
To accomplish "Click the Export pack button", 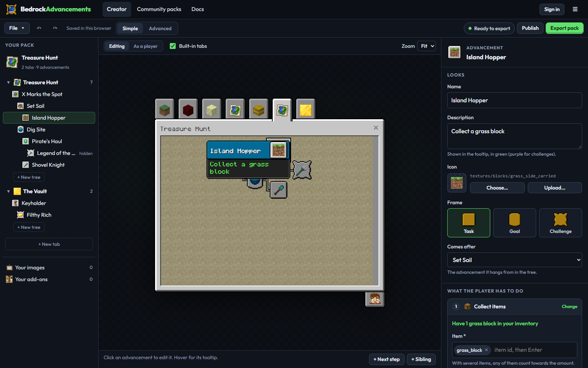I will point(564,28).
